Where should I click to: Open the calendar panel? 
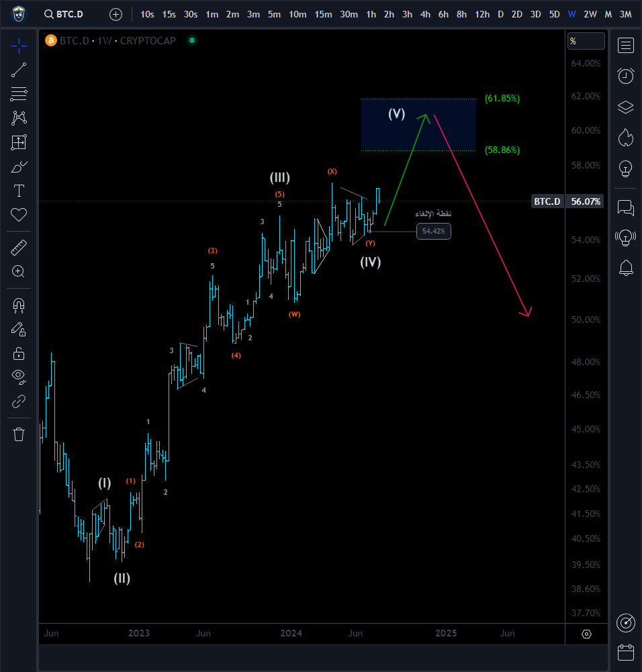click(x=626, y=653)
